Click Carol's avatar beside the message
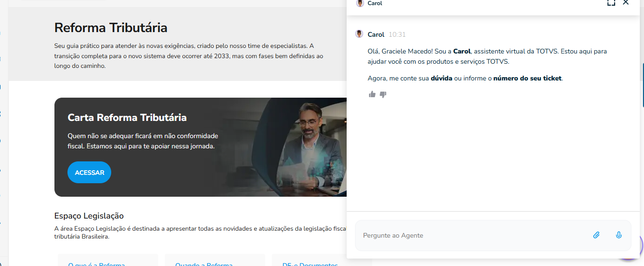Screen dimensions: 644x266 (359, 34)
